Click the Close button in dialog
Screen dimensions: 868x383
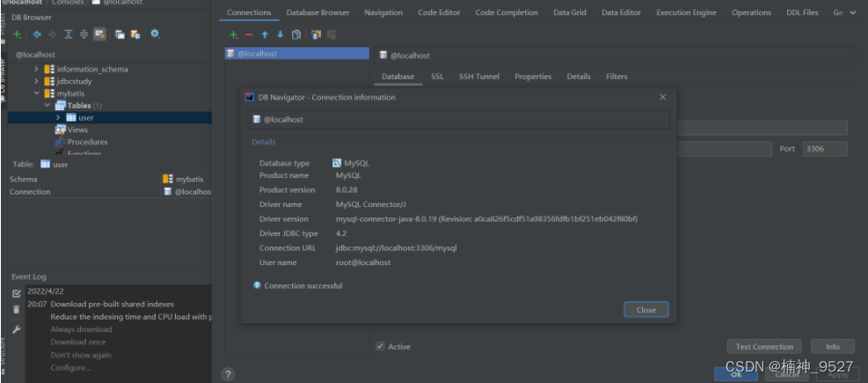tap(646, 310)
